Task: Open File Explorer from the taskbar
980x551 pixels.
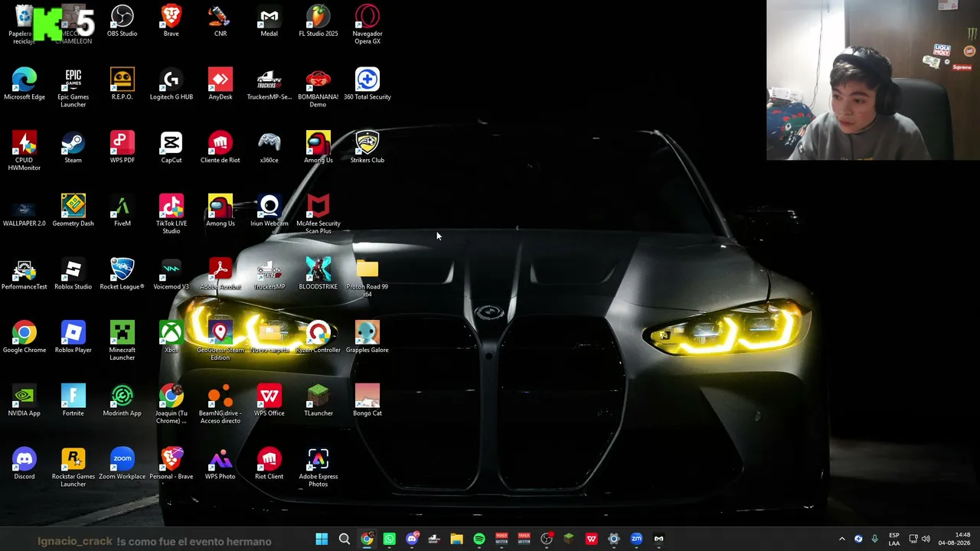Action: [456, 539]
